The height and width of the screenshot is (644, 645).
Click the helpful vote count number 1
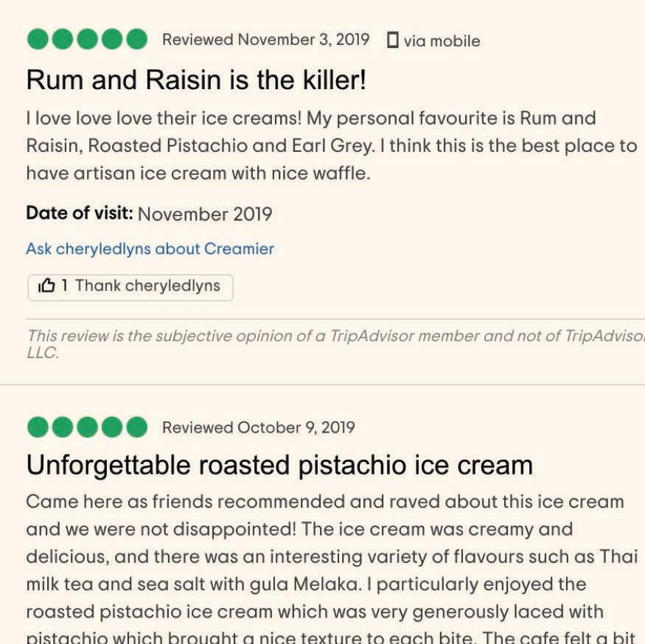point(65,285)
